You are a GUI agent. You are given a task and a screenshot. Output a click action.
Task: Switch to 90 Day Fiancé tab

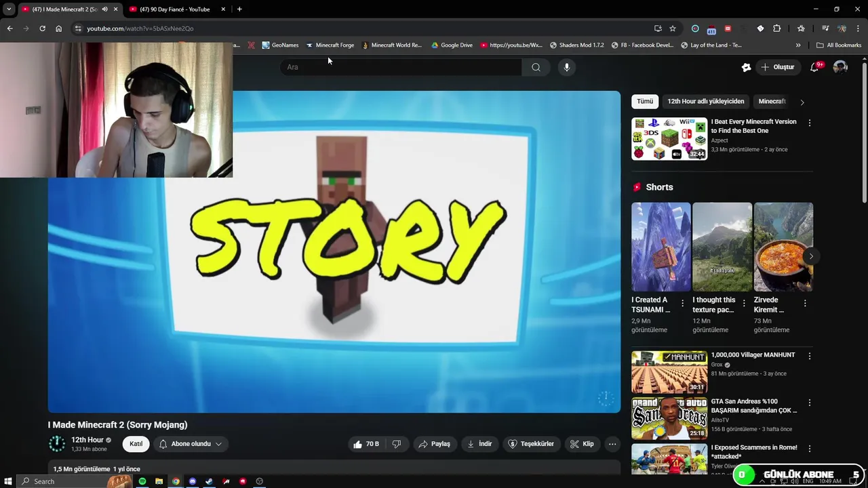[175, 9]
